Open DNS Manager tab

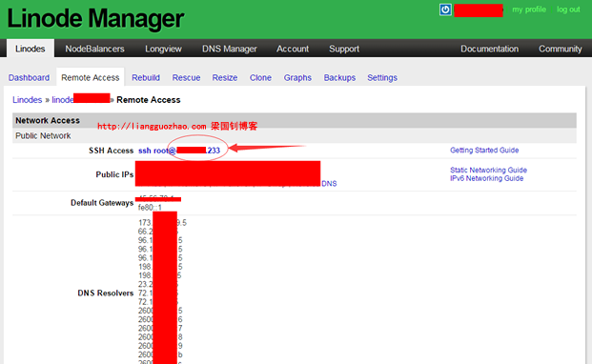[230, 49]
